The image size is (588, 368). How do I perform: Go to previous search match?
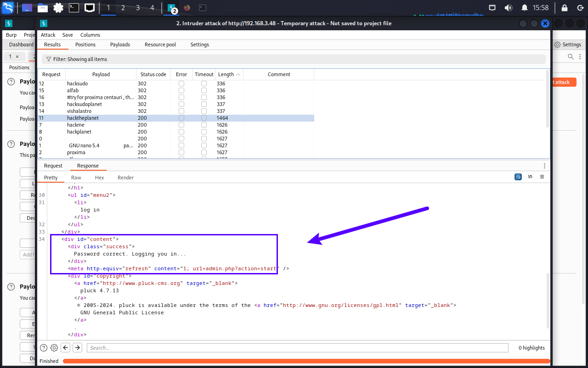[66, 348]
